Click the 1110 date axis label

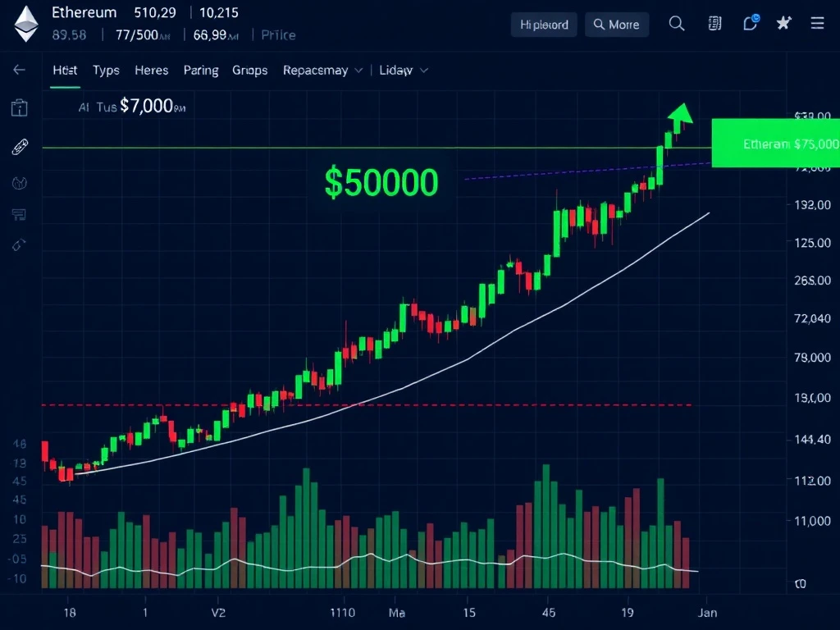point(342,613)
